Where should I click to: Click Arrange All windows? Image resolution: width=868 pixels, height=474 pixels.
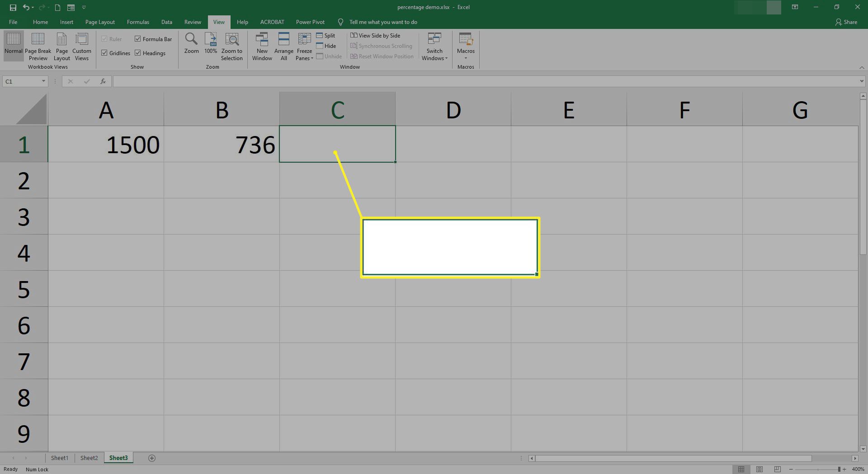point(284,46)
